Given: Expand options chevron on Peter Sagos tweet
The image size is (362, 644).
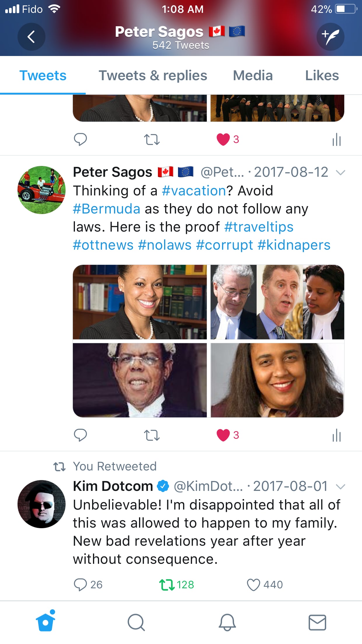Looking at the screenshot, I should (x=340, y=172).
